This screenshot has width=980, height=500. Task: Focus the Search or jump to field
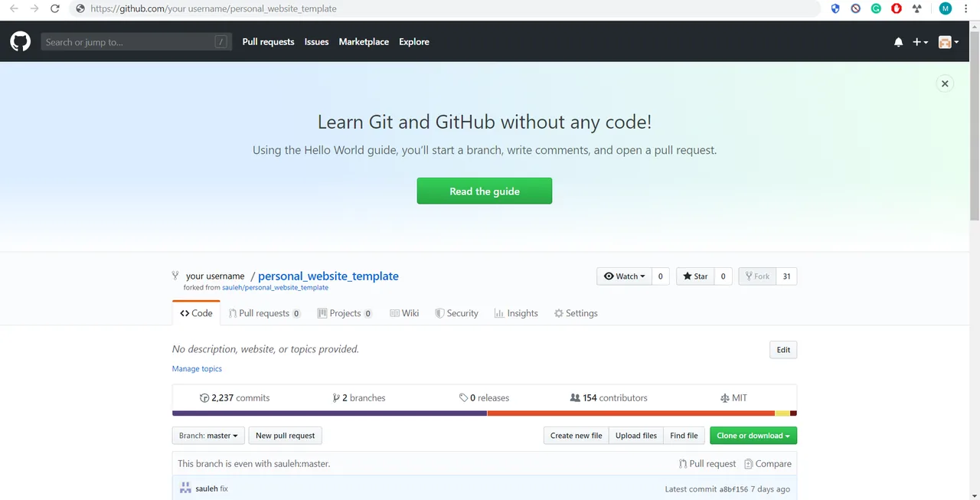pos(136,42)
